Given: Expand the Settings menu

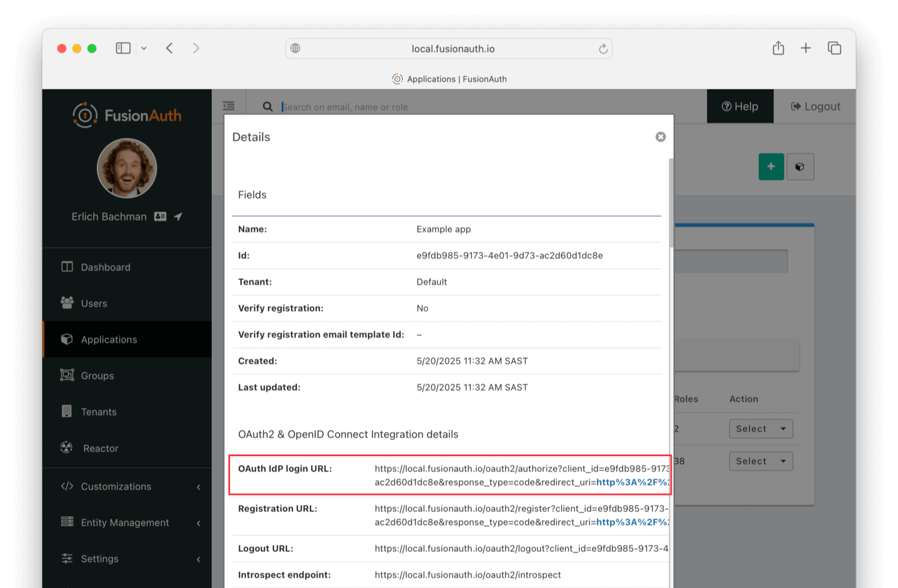Looking at the screenshot, I should 99,558.
